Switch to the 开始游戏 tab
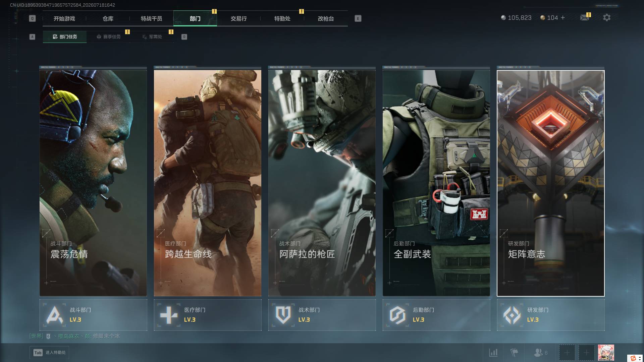The height and width of the screenshot is (362, 644). coord(64,18)
